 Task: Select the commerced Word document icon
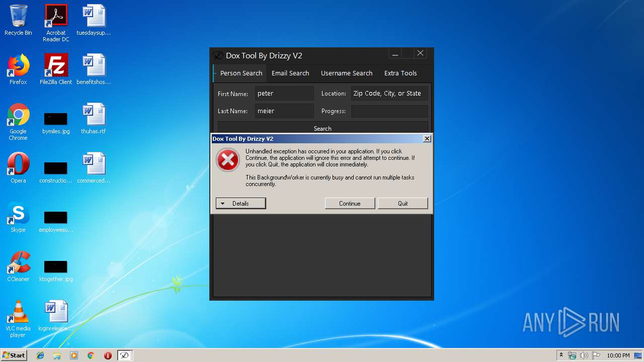[x=94, y=168]
